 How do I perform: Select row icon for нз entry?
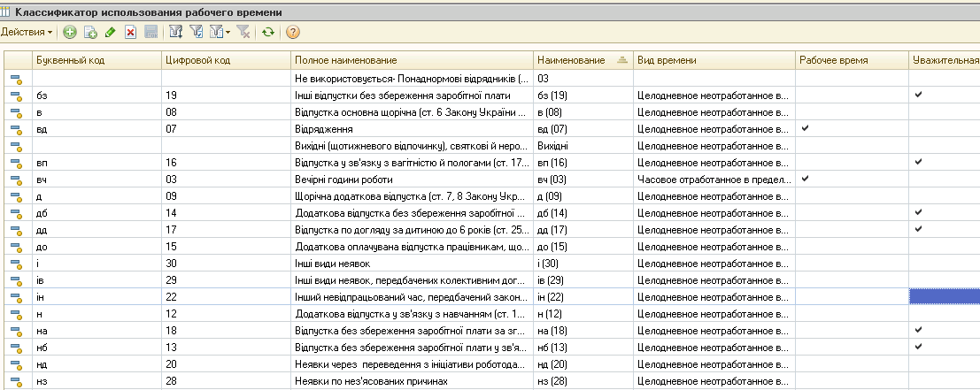click(16, 381)
